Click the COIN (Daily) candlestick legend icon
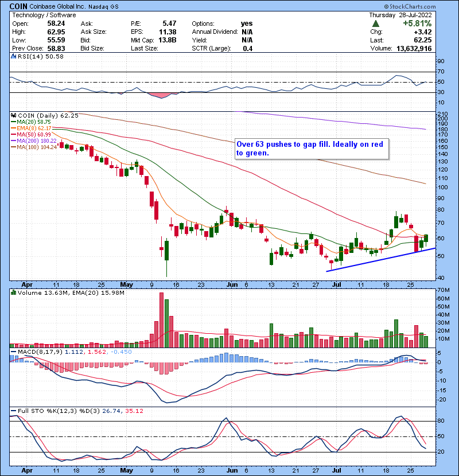 (13, 115)
